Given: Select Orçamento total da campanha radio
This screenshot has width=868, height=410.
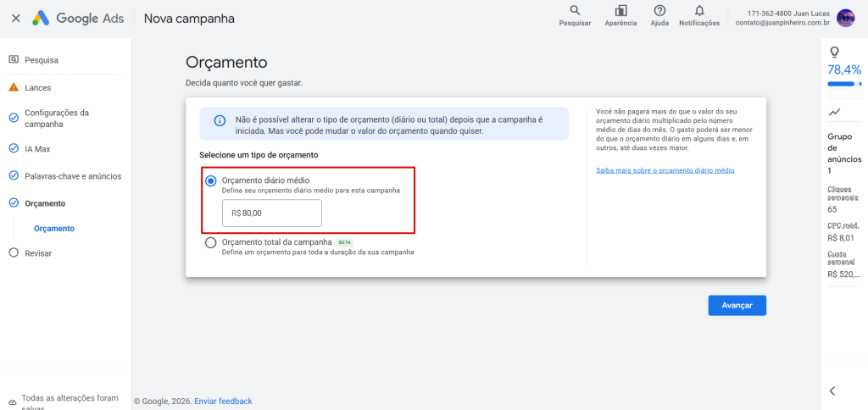Looking at the screenshot, I should (210, 243).
